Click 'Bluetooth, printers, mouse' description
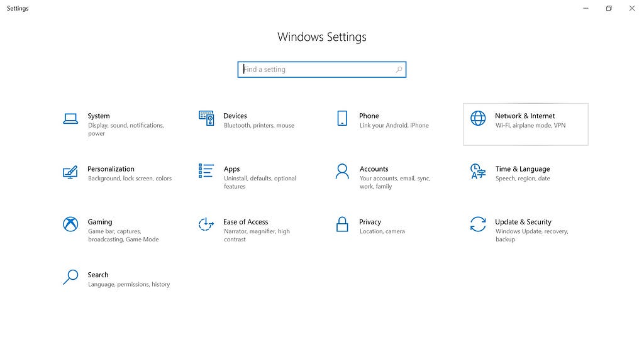This screenshot has height=342, width=644. coord(259,126)
